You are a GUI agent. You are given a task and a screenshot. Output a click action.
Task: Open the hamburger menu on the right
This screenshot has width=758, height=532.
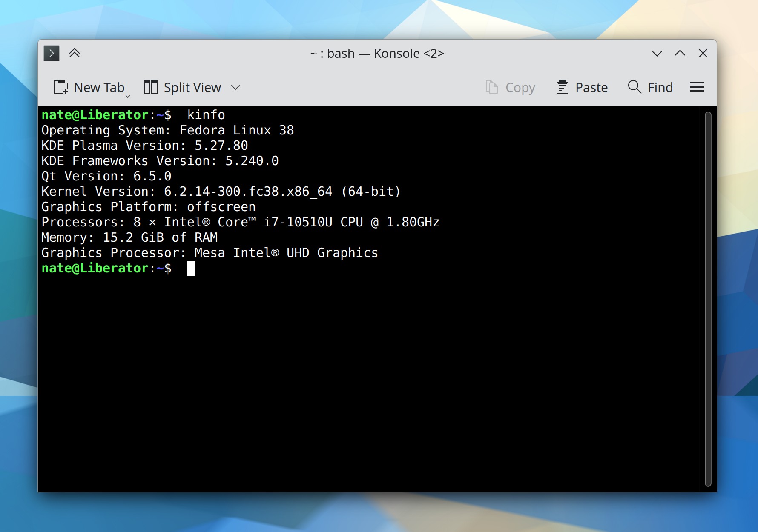pos(697,87)
